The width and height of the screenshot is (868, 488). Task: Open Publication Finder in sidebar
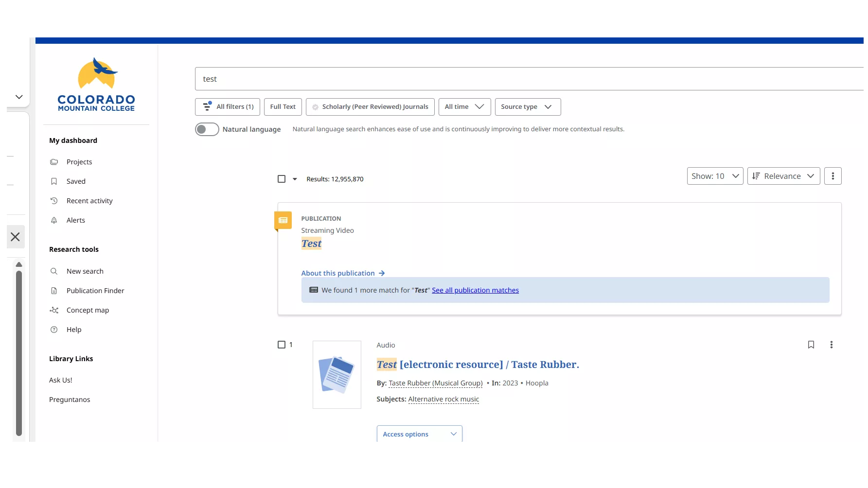95,291
